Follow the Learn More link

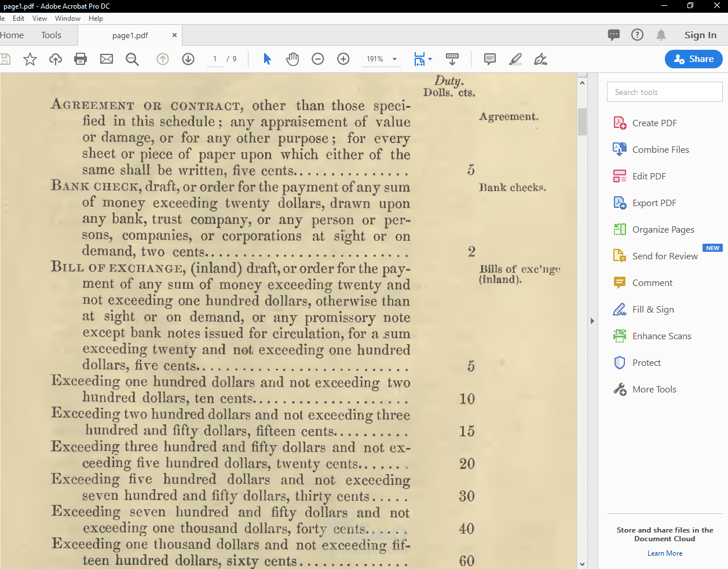point(665,553)
